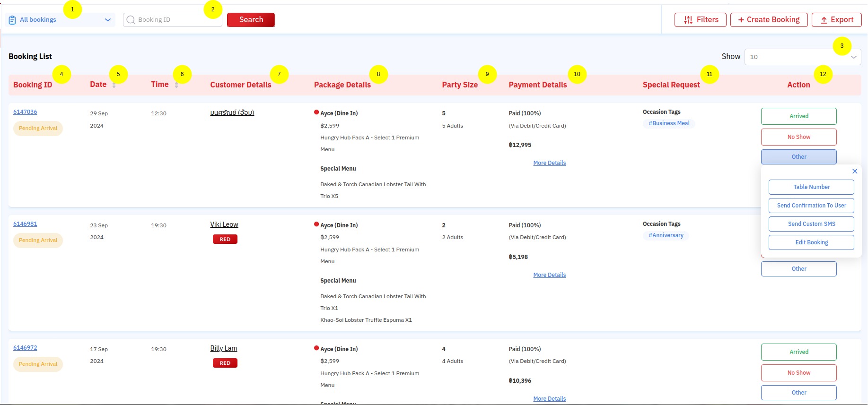Click the magnifier icon in Booking ID field
This screenshot has width=868, height=405.
[131, 20]
